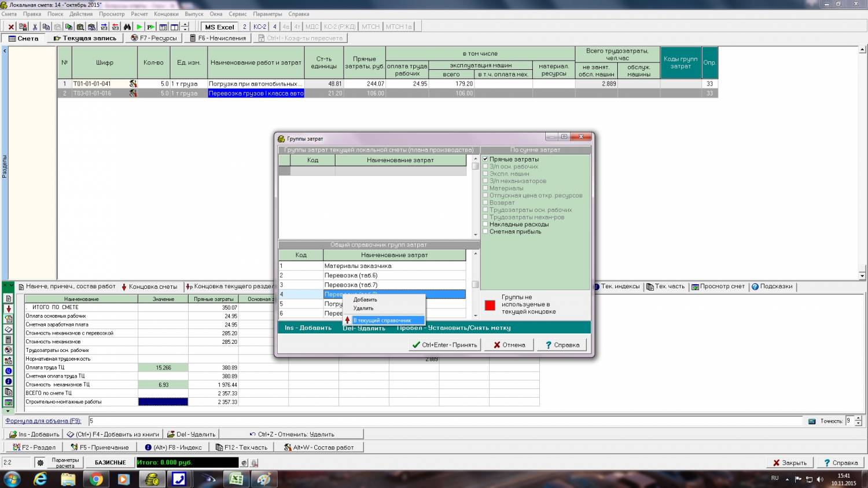The height and width of the screenshot is (488, 868).
Task: Click the Точность spinner up arrow
Action: pos(858,418)
